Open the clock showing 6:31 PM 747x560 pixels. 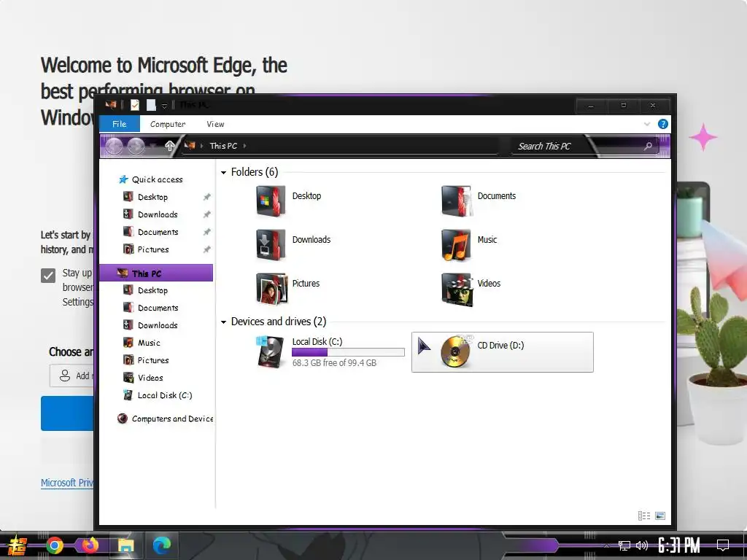coord(679,545)
